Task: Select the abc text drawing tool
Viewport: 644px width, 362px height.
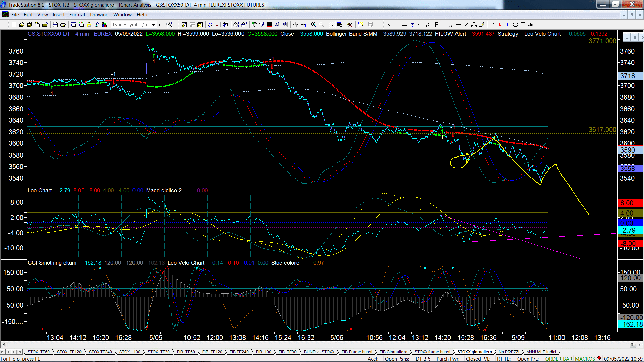Action: point(531,24)
